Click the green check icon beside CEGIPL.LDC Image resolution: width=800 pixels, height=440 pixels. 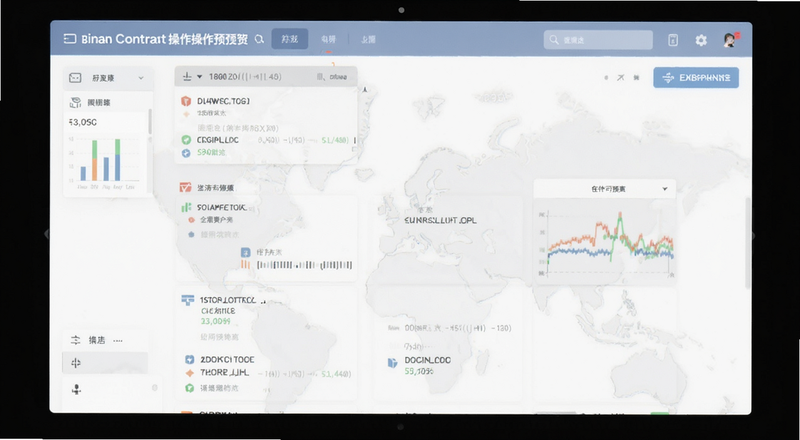[186, 140]
